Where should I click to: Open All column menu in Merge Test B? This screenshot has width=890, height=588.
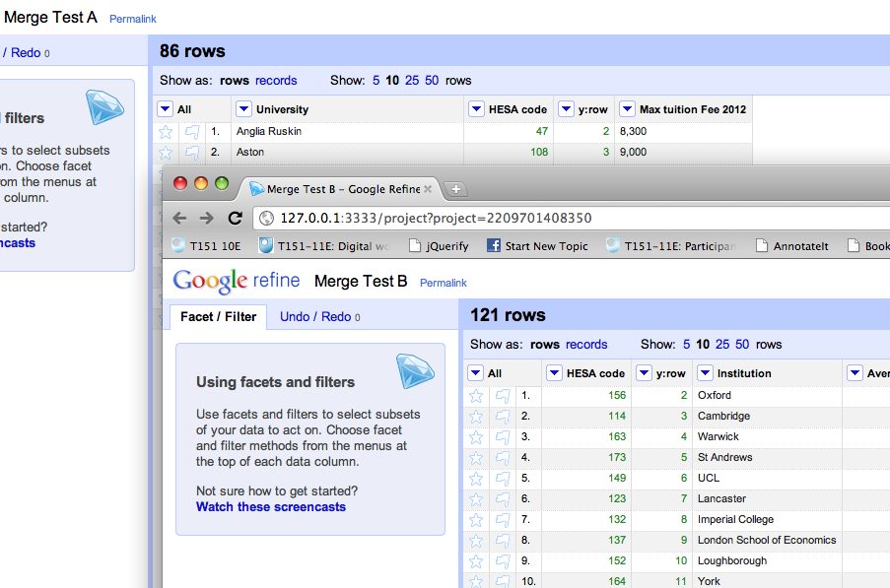coord(476,373)
